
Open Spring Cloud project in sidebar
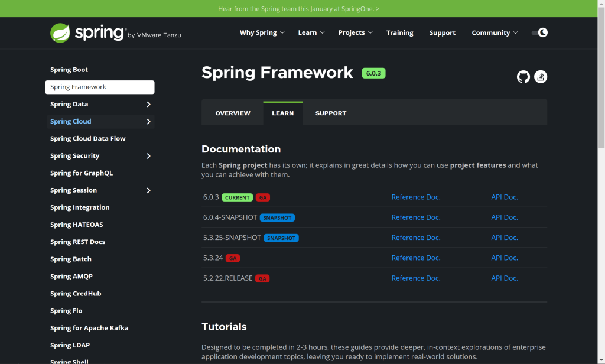[x=71, y=122]
